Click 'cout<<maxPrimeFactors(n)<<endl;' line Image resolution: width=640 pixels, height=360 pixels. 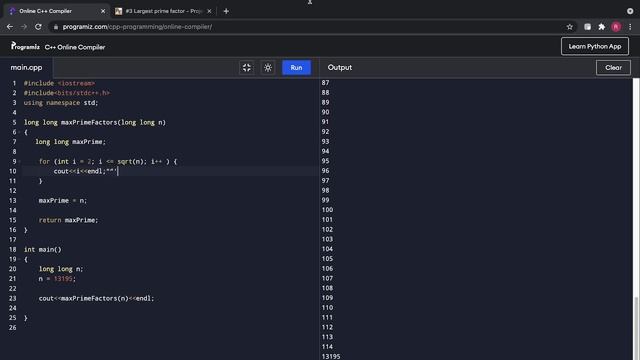[x=96, y=299]
